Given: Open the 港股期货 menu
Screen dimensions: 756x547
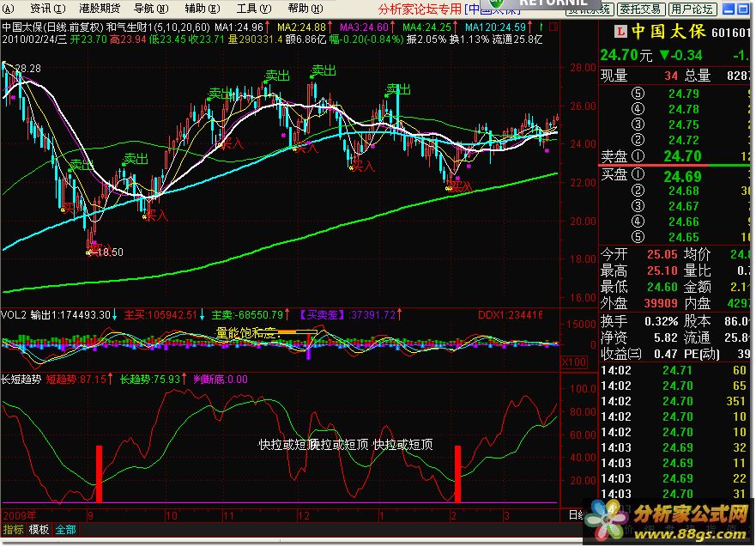Looking at the screenshot, I should tap(100, 9).
